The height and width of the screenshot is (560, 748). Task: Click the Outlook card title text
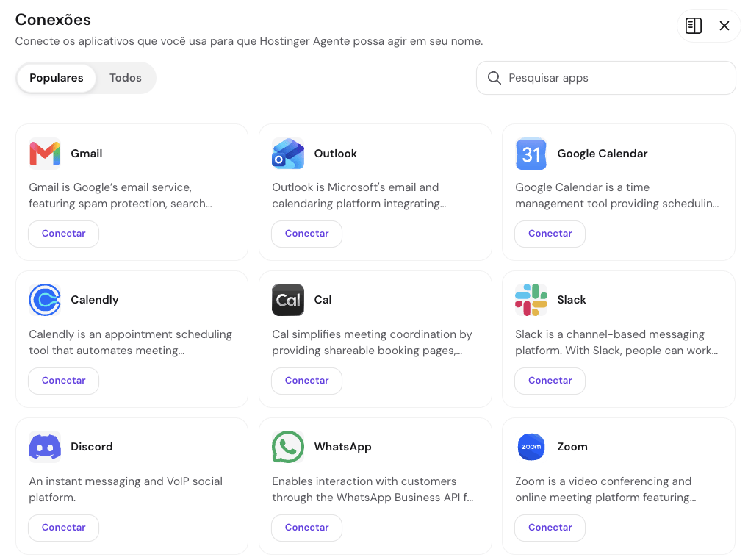[335, 154]
